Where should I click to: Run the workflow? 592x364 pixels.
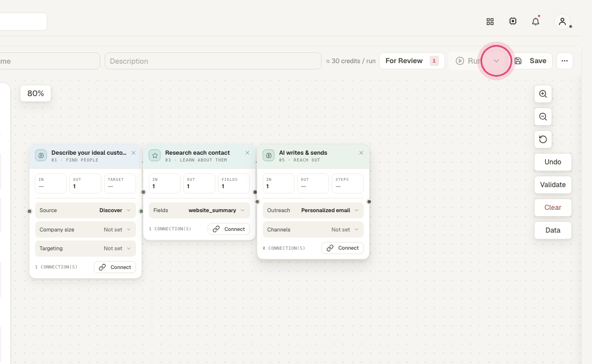coord(468,61)
